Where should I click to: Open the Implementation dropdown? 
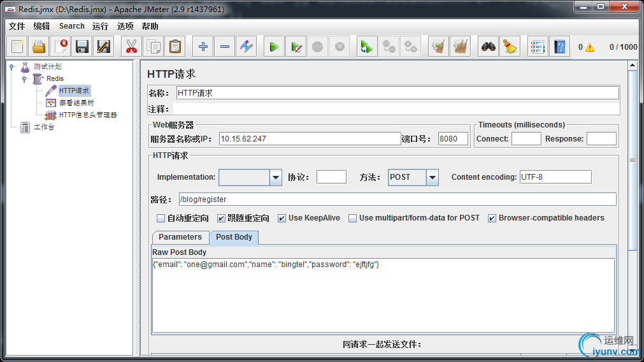[276, 178]
